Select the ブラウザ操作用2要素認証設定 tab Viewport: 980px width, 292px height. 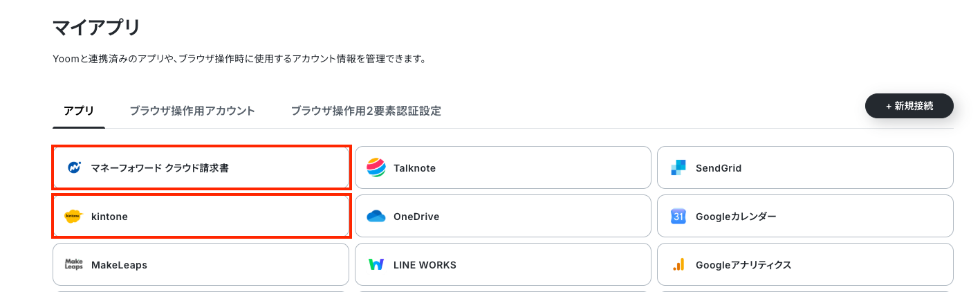click(x=366, y=111)
